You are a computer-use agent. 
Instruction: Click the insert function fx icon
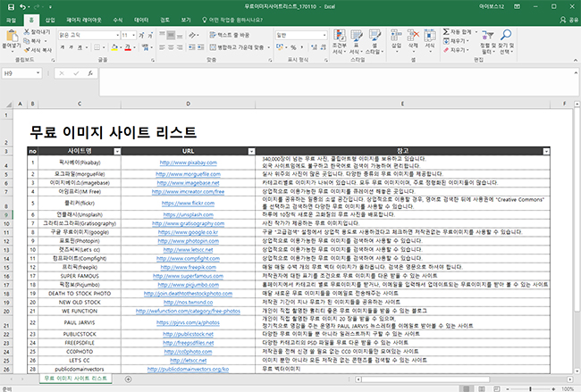pyautogui.click(x=90, y=73)
